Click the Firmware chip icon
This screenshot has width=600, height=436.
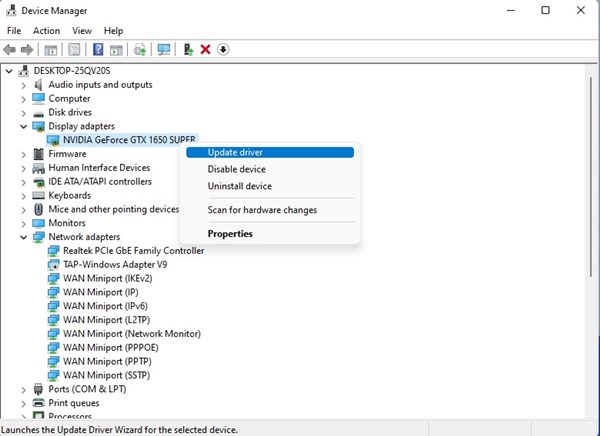coord(38,154)
